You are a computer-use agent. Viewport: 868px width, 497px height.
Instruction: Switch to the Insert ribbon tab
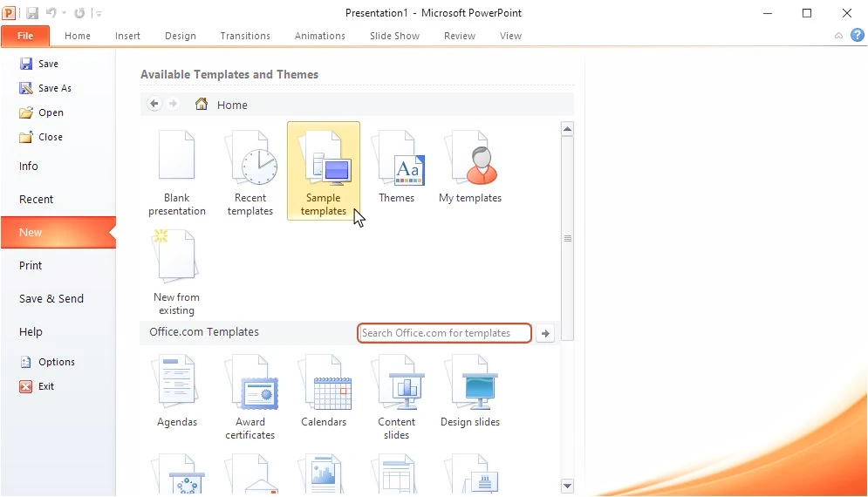[127, 36]
